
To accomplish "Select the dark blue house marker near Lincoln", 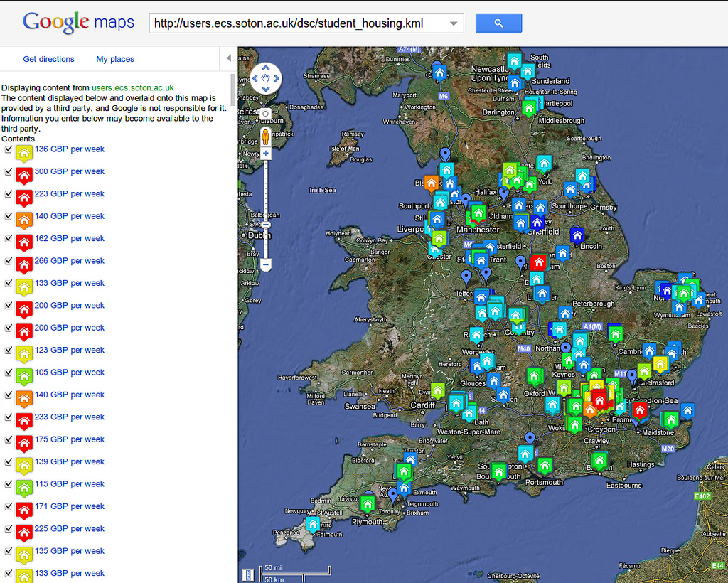I will point(577,236).
